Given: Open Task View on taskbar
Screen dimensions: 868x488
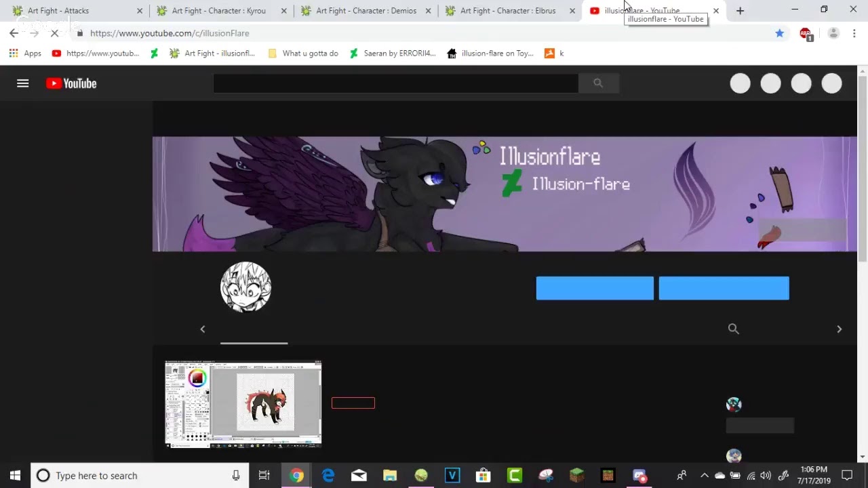Looking at the screenshot, I should tap(264, 475).
